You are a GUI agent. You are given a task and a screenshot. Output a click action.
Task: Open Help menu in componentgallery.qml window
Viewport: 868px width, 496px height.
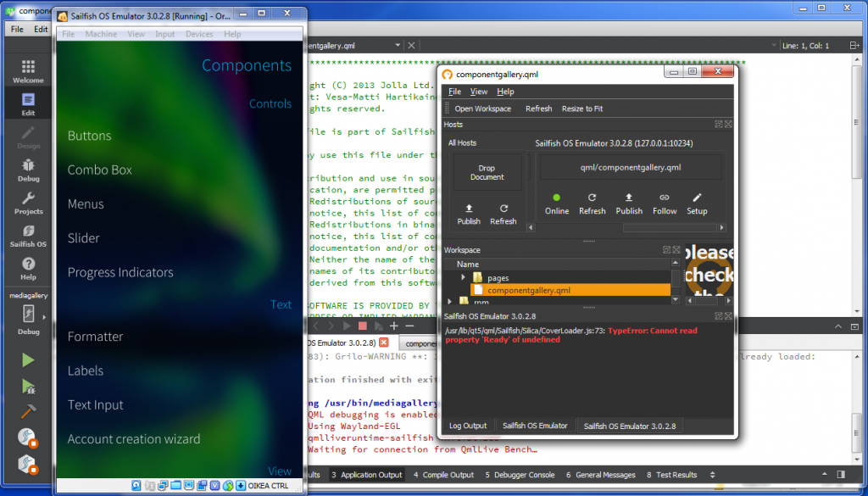click(505, 92)
